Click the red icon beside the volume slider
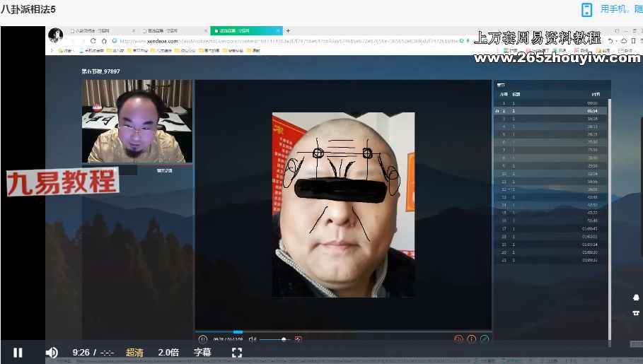The width and height of the screenshot is (643, 364). click(x=298, y=339)
